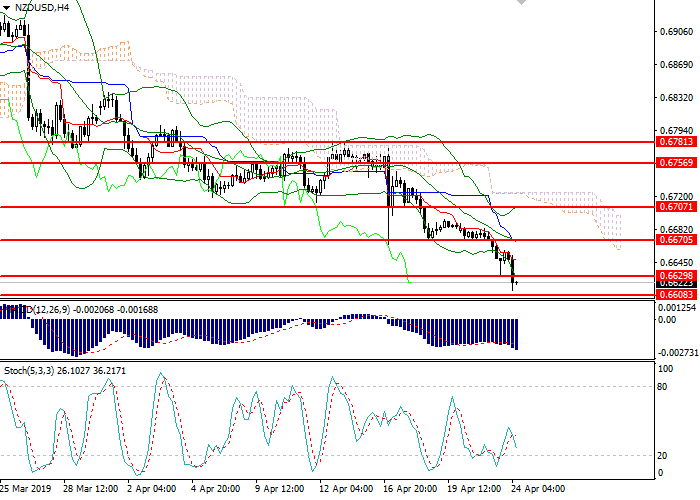Click the Stochastic 20 level marker

click(662, 456)
